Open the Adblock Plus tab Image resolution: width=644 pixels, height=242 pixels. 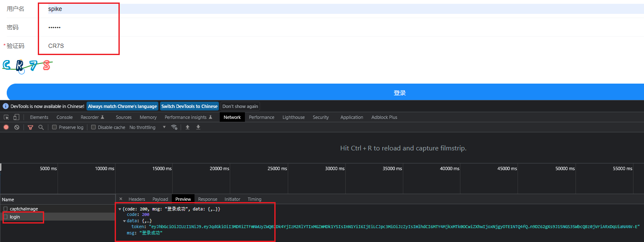(x=384, y=117)
